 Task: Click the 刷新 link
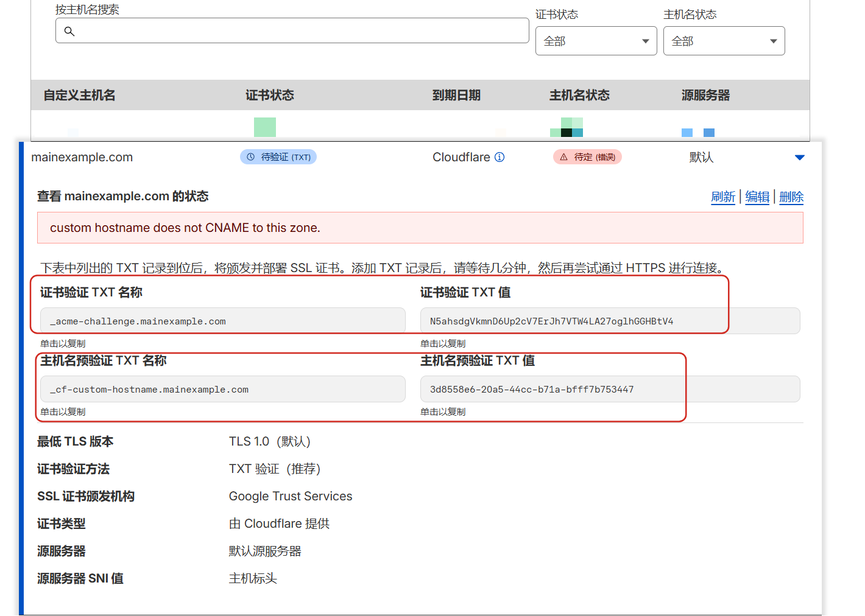(x=723, y=197)
